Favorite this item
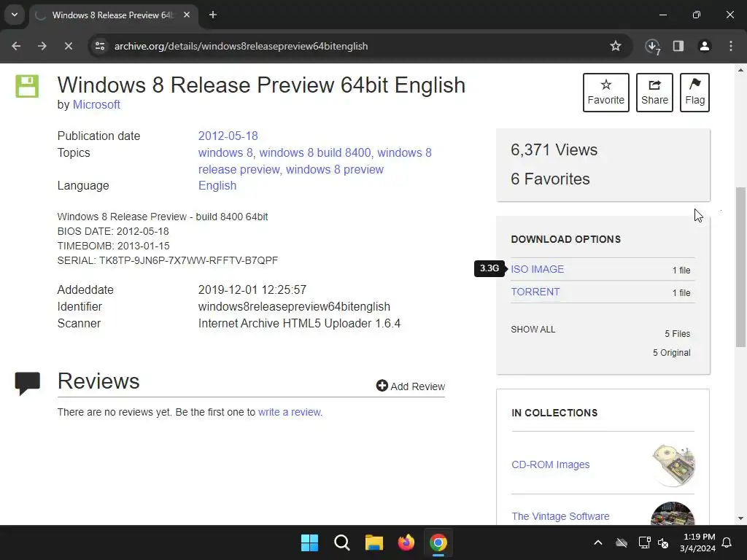The width and height of the screenshot is (747, 560). point(606,93)
